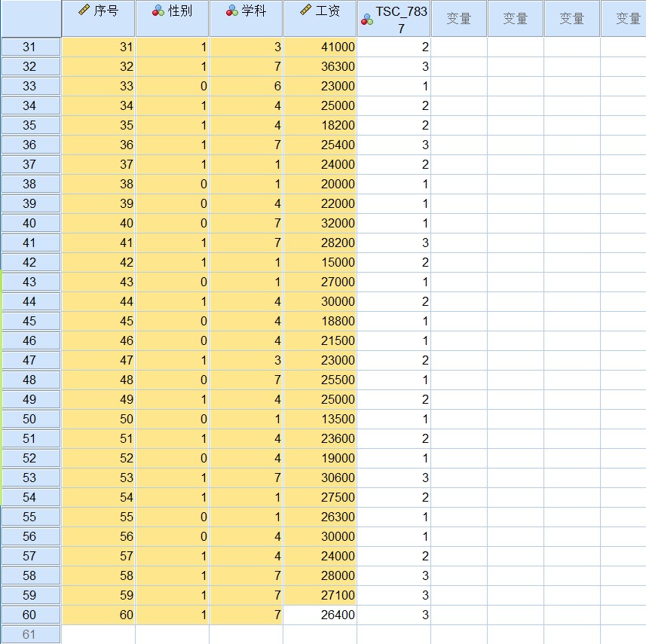Click the nominal icon beside 学科

tap(232, 11)
